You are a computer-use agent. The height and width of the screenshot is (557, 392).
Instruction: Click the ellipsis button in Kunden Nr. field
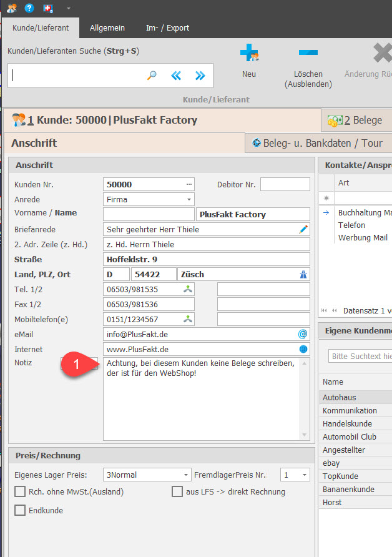189,184
